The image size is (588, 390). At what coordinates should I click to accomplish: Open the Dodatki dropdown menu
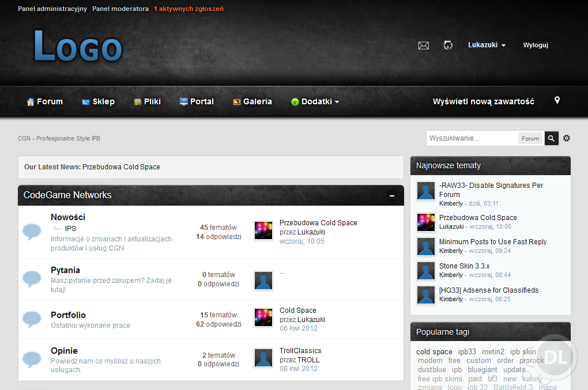point(315,101)
